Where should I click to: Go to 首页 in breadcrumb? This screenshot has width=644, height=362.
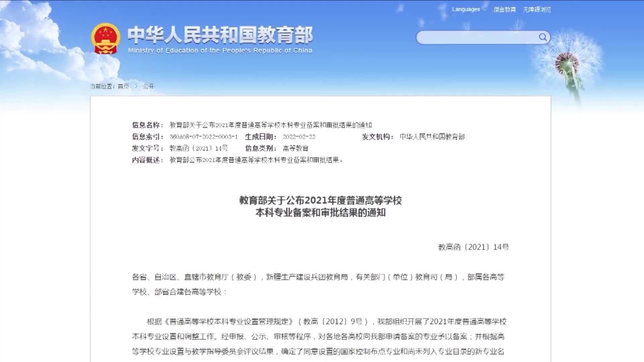(x=123, y=86)
